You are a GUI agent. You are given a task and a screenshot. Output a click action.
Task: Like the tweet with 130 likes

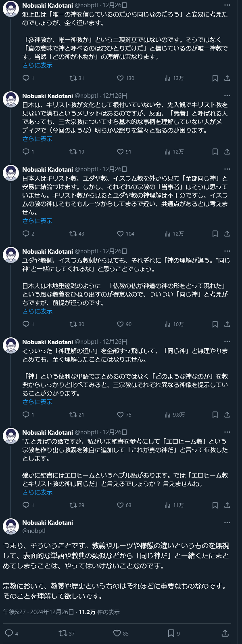[120, 78]
